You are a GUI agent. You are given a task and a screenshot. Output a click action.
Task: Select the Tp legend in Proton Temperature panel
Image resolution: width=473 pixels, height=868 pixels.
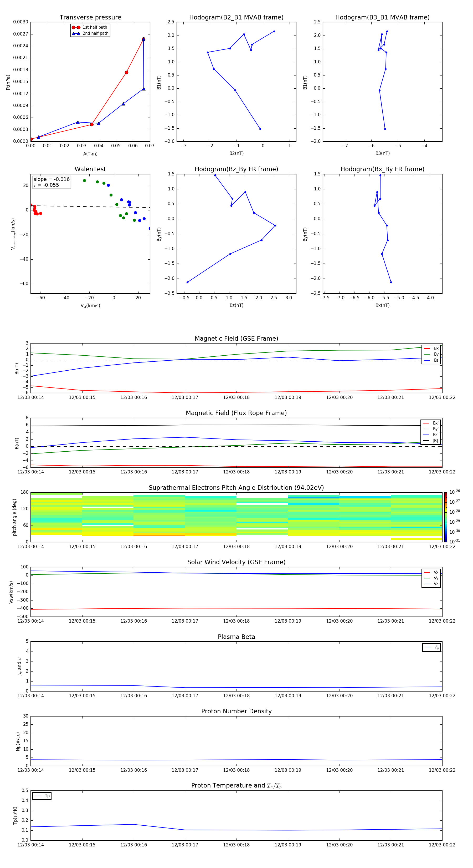point(42,796)
